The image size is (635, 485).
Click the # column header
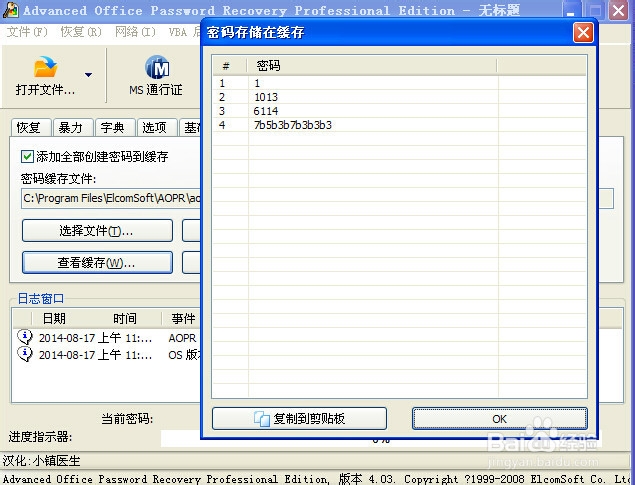pyautogui.click(x=230, y=66)
